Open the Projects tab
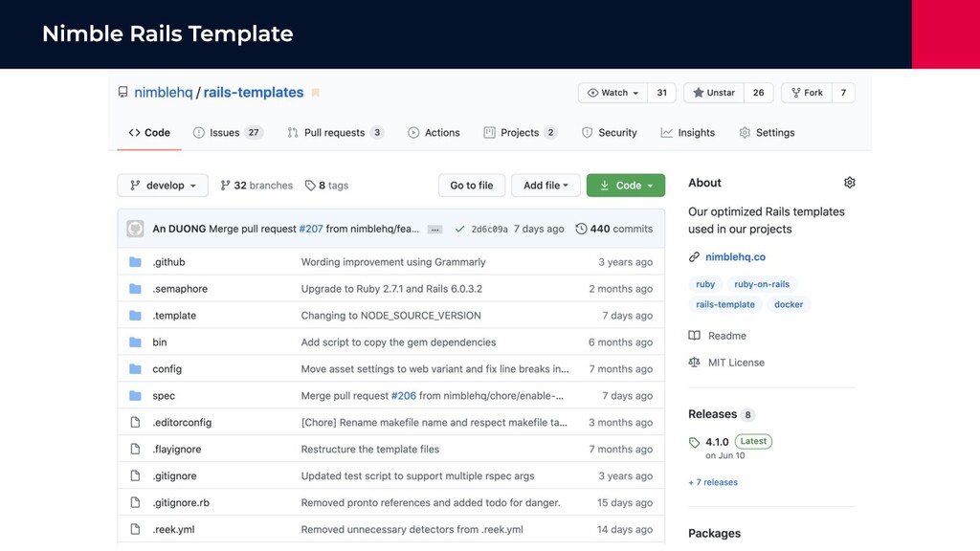980x551 pixels. (x=520, y=132)
